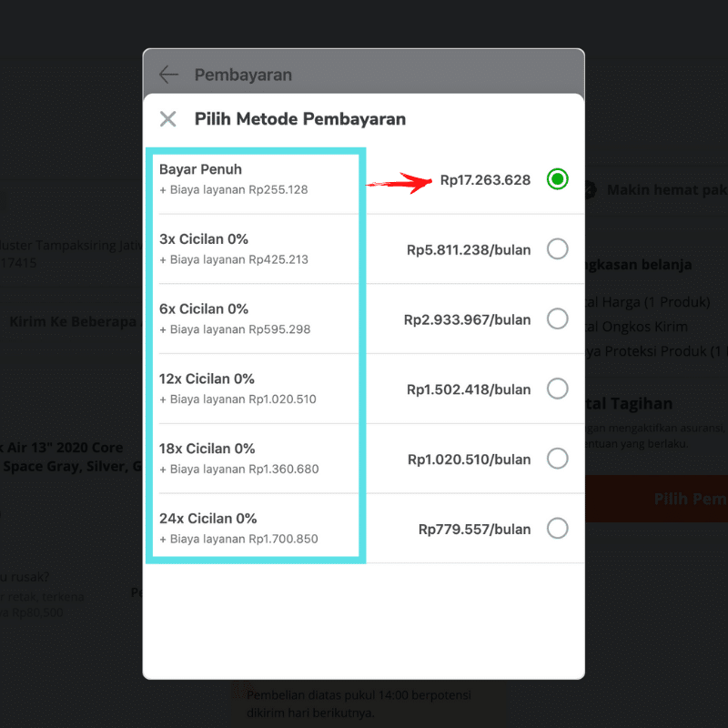Click the Rp17.263.628 full payment amount

tap(485, 180)
